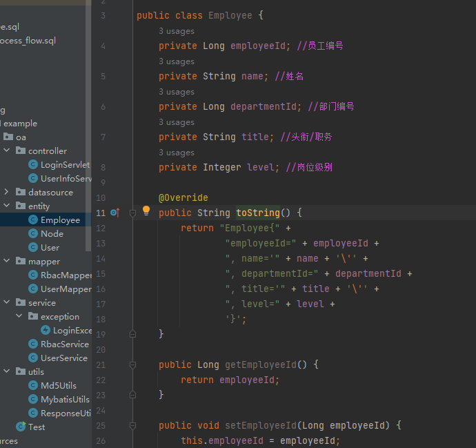Select the Employee class in entity folder
476x448 pixels.
60,220
